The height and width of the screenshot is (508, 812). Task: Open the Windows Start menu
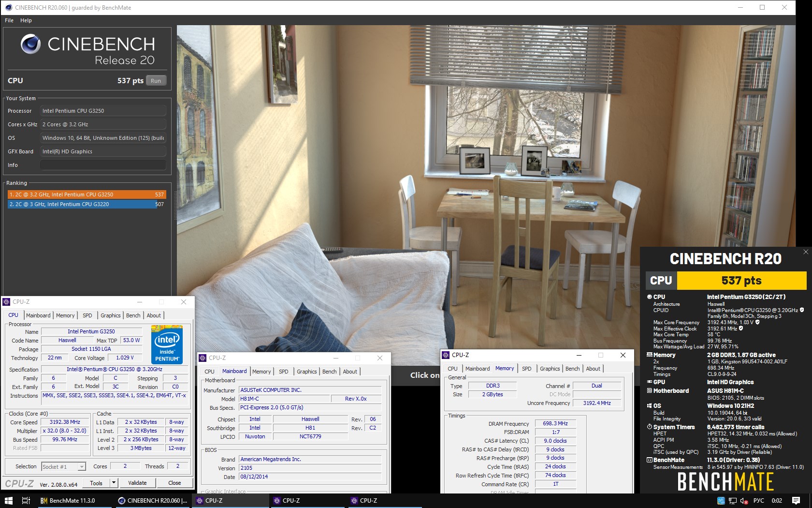pyautogui.click(x=9, y=501)
